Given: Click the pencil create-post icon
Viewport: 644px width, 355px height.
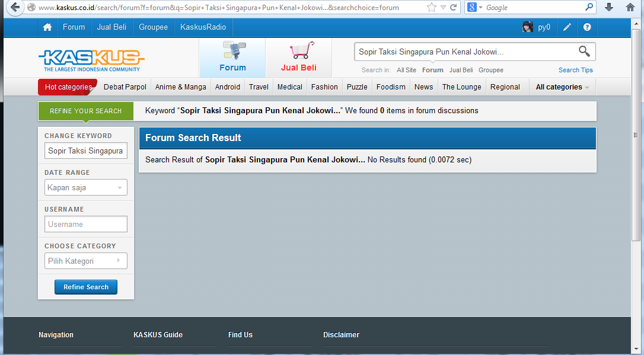Looking at the screenshot, I should (567, 27).
